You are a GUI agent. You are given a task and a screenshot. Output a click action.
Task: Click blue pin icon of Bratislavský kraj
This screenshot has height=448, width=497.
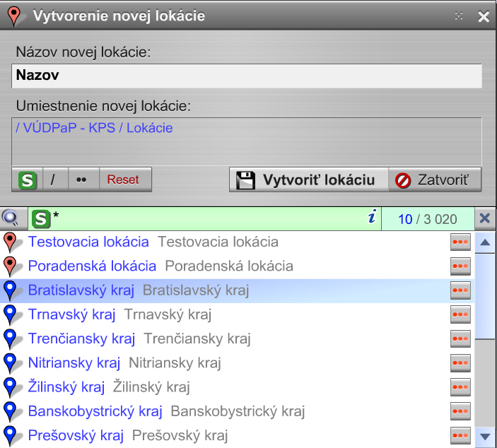11,290
